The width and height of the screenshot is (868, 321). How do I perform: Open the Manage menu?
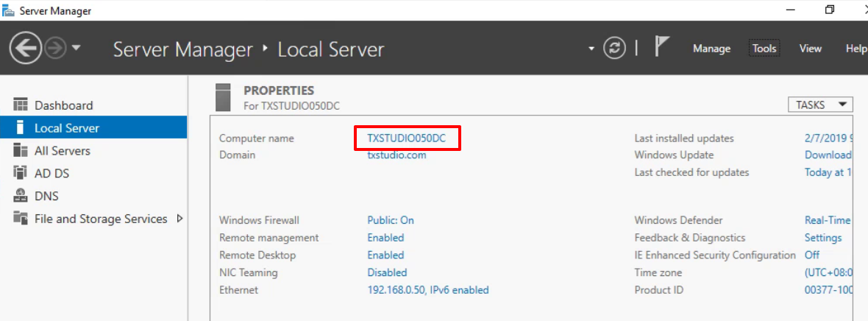[711, 49]
